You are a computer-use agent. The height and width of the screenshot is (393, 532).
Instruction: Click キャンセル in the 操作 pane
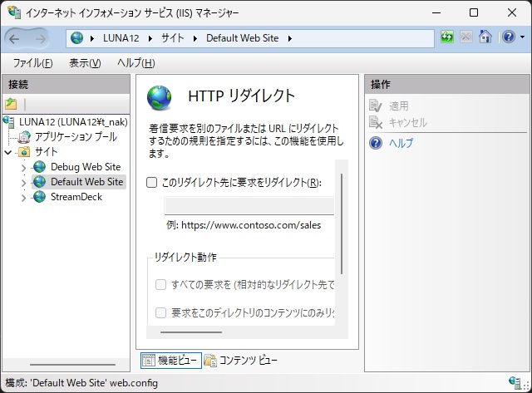pyautogui.click(x=407, y=122)
